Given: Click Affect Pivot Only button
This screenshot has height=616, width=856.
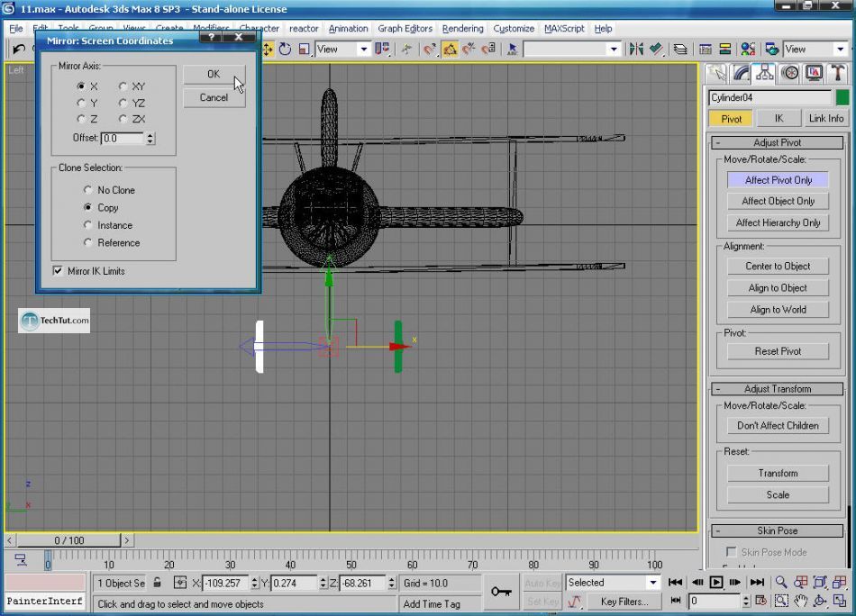Looking at the screenshot, I should (x=778, y=180).
